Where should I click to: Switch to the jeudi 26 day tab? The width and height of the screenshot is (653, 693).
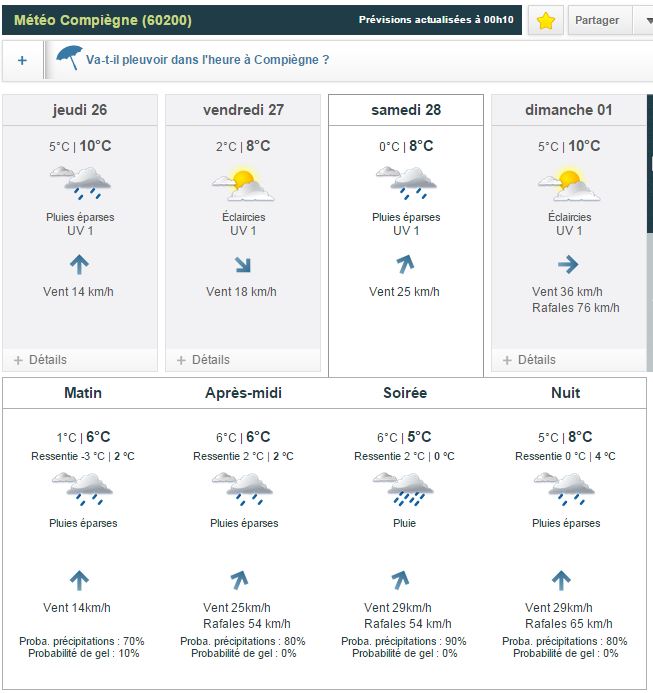point(80,110)
